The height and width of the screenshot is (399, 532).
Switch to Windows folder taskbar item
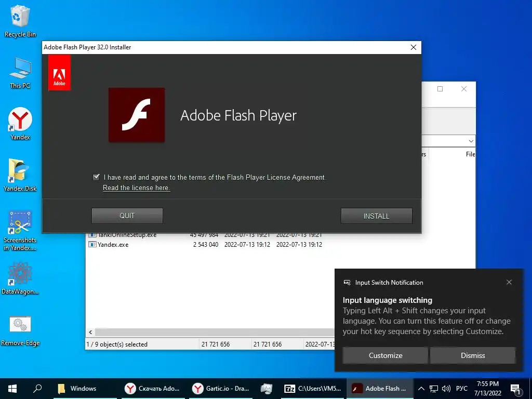tap(85, 389)
